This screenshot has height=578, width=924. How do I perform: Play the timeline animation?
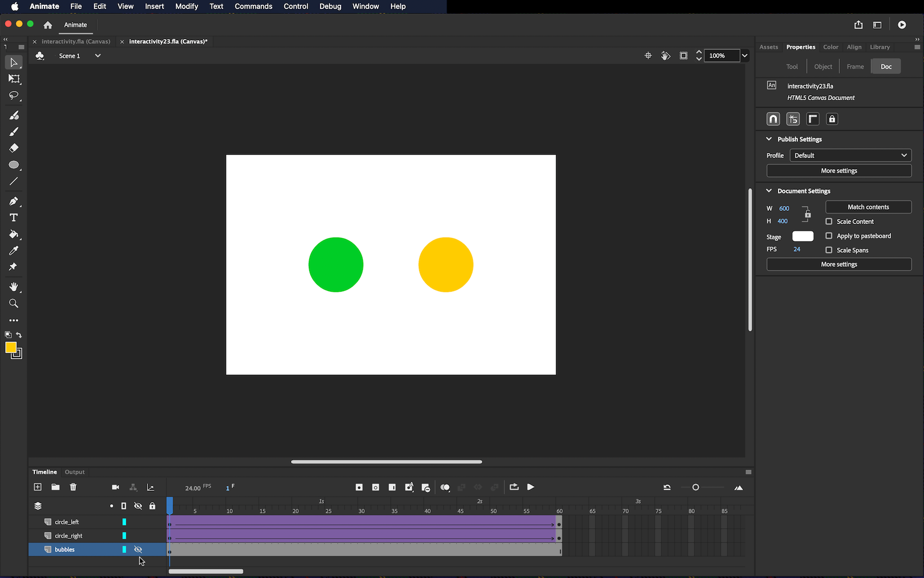[531, 487]
